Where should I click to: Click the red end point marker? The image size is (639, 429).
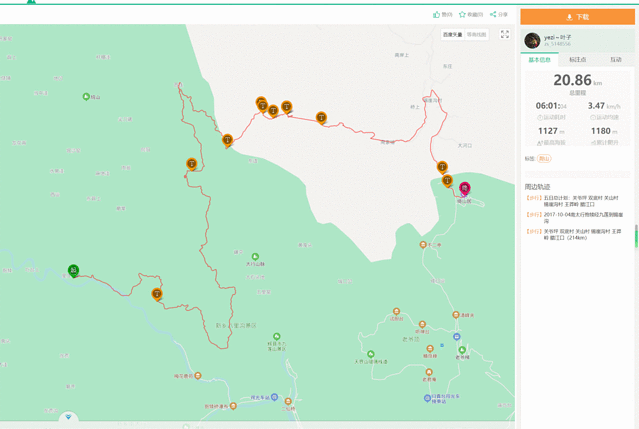point(464,187)
